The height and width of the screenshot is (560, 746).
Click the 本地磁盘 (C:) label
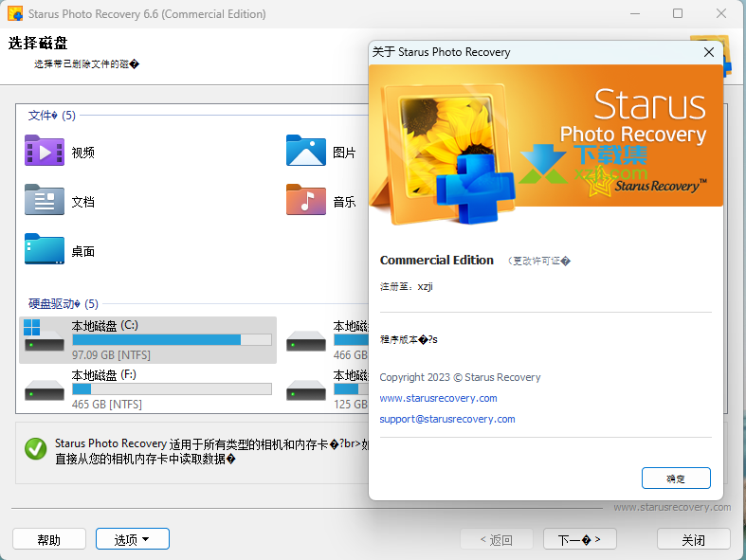pos(105,326)
